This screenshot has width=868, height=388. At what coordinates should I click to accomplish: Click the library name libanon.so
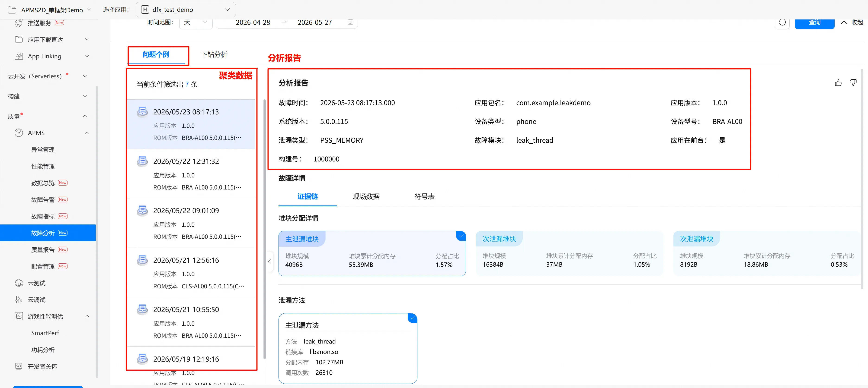coord(324,352)
